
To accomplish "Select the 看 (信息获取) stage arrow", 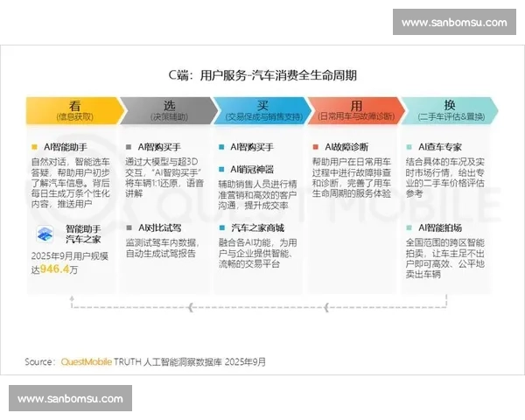I will pyautogui.click(x=75, y=111).
